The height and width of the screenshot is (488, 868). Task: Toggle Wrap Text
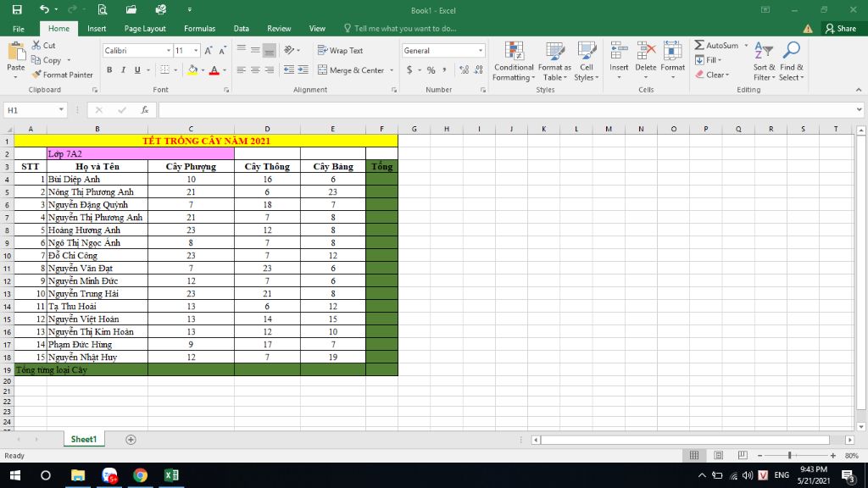pyautogui.click(x=341, y=50)
